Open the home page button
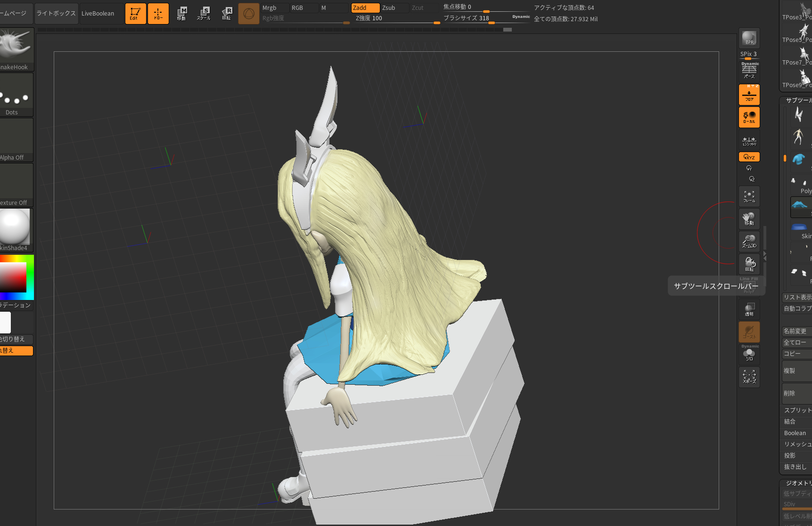The height and width of the screenshot is (526, 812). [16, 13]
